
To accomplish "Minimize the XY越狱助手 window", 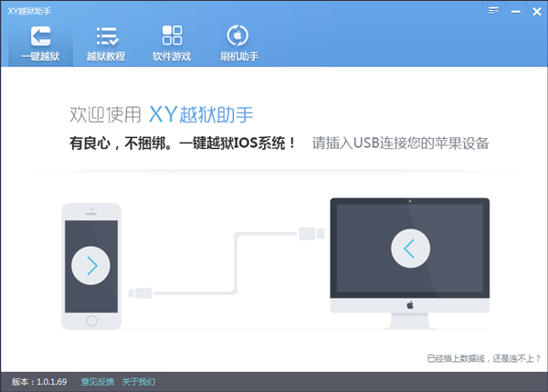I will [x=515, y=12].
